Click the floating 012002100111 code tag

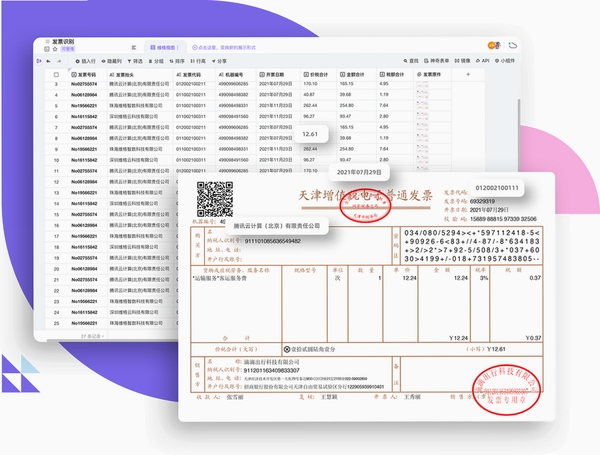point(497,188)
